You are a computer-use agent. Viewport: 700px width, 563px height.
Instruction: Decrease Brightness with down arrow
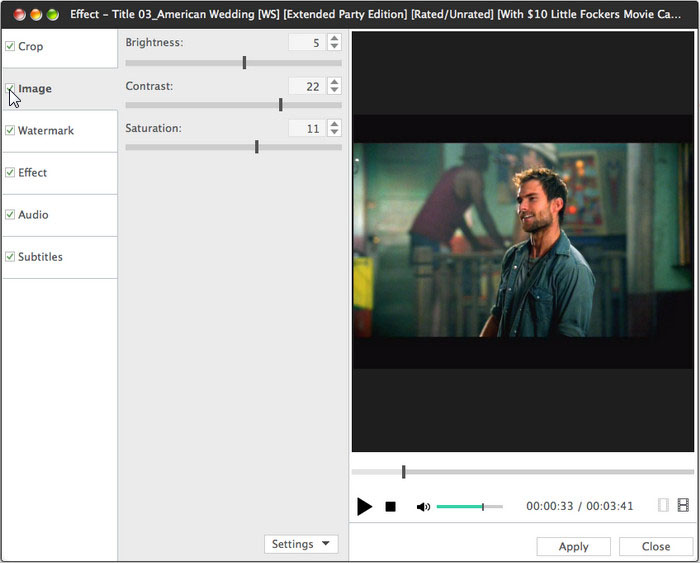[334, 46]
